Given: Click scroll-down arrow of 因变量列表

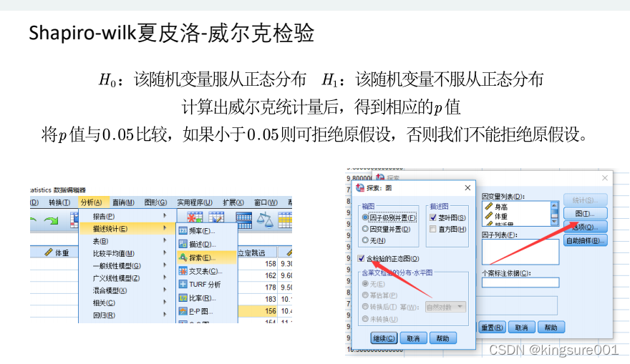Looking at the screenshot, I should coord(554,222).
